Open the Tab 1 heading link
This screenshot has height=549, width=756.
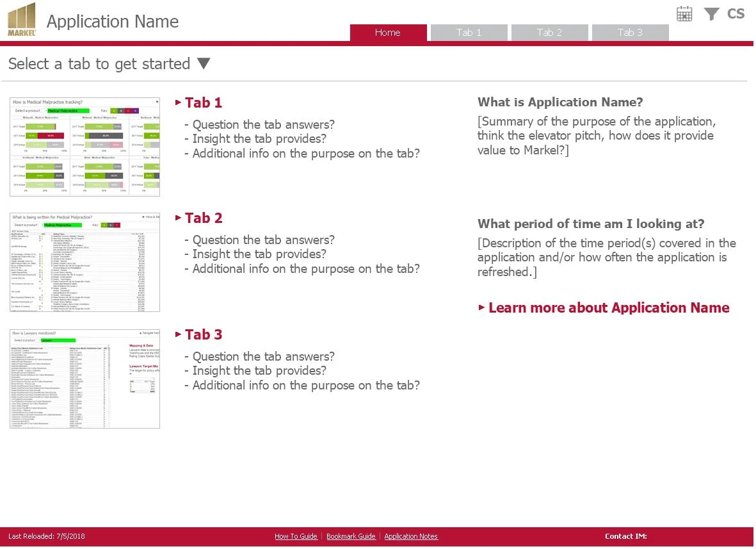click(x=204, y=102)
